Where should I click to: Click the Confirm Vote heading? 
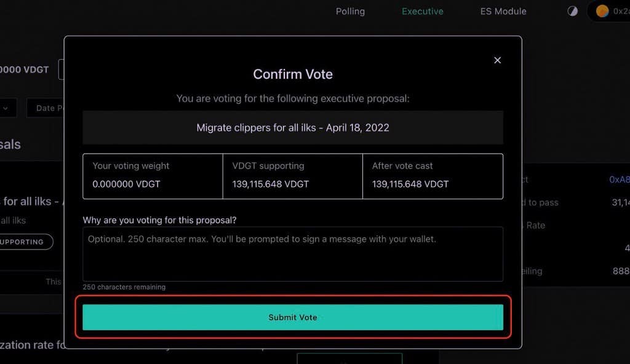(x=293, y=74)
